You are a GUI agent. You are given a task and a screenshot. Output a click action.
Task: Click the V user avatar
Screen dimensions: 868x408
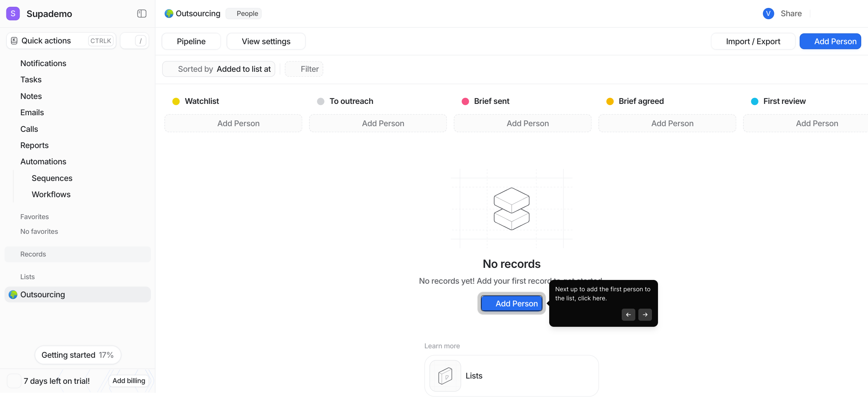click(768, 14)
